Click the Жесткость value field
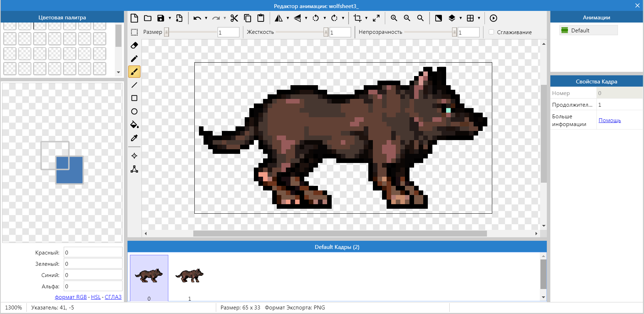Image resolution: width=644 pixels, height=314 pixels. point(340,32)
